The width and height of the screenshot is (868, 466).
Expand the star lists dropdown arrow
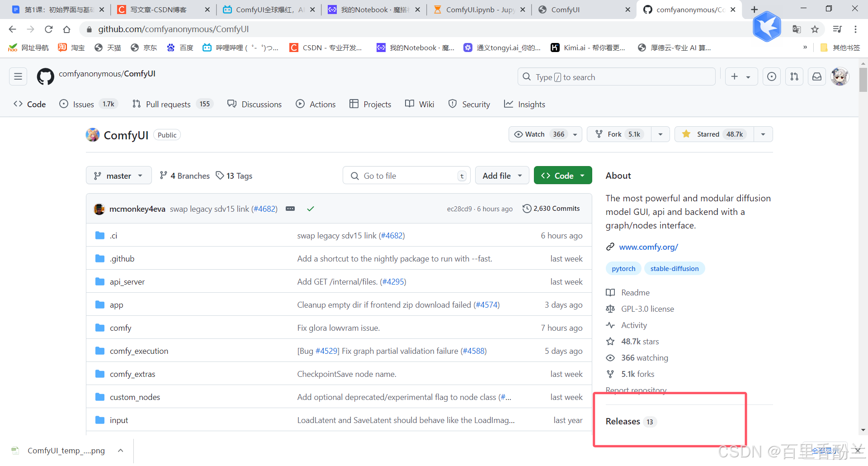point(763,134)
